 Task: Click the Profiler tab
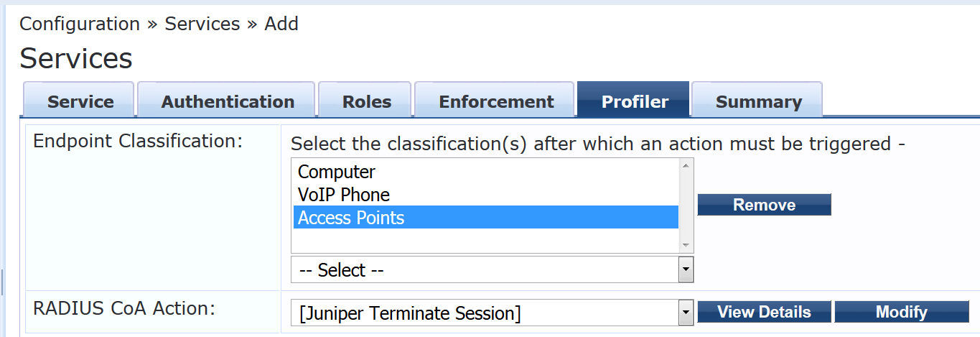[x=635, y=101]
